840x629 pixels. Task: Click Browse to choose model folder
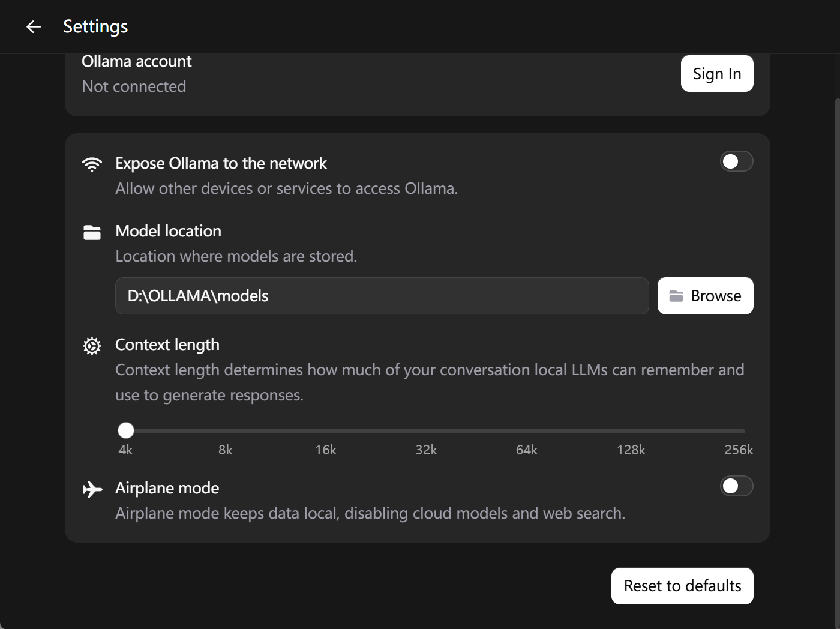(705, 296)
